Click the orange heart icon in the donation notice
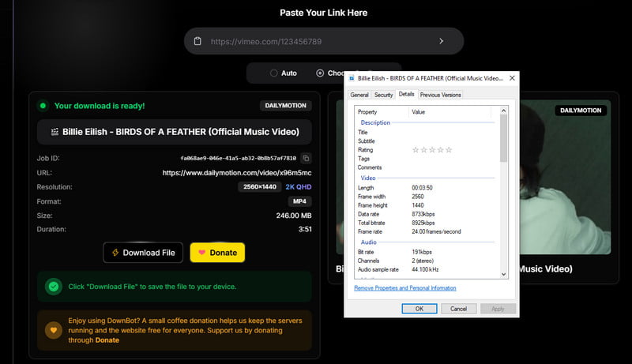 (x=53, y=330)
